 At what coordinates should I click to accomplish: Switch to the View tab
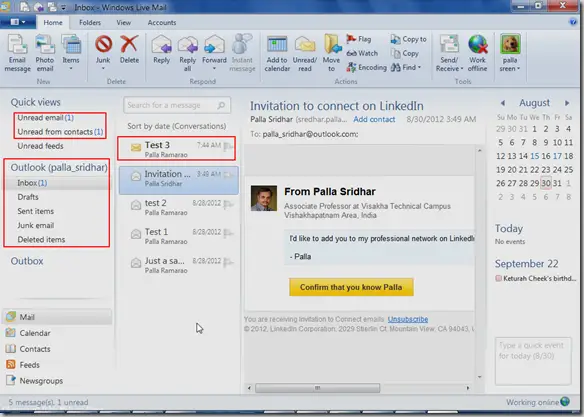pos(123,22)
